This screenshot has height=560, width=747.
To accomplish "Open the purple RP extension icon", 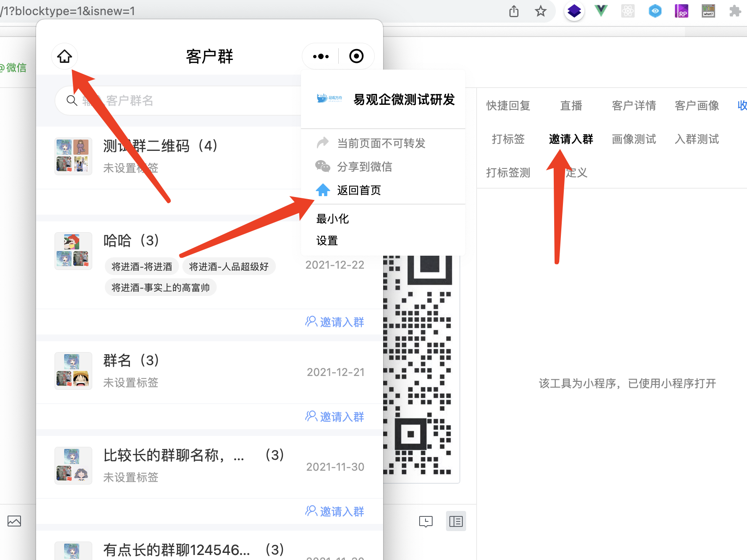I will pos(682,11).
